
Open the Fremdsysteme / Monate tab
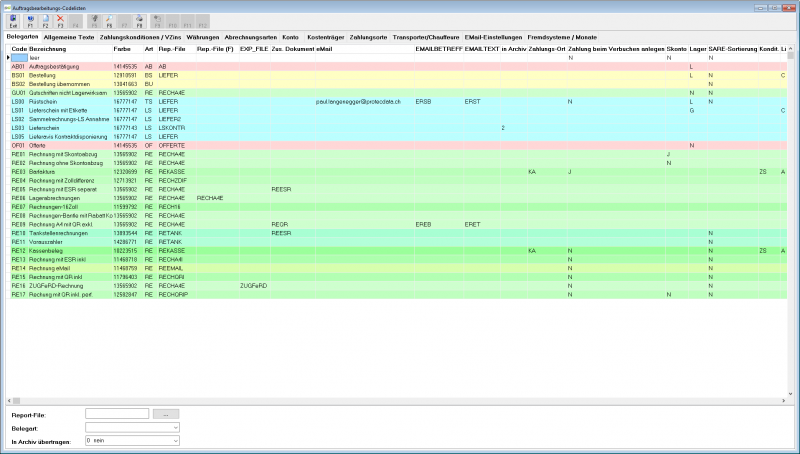point(562,37)
